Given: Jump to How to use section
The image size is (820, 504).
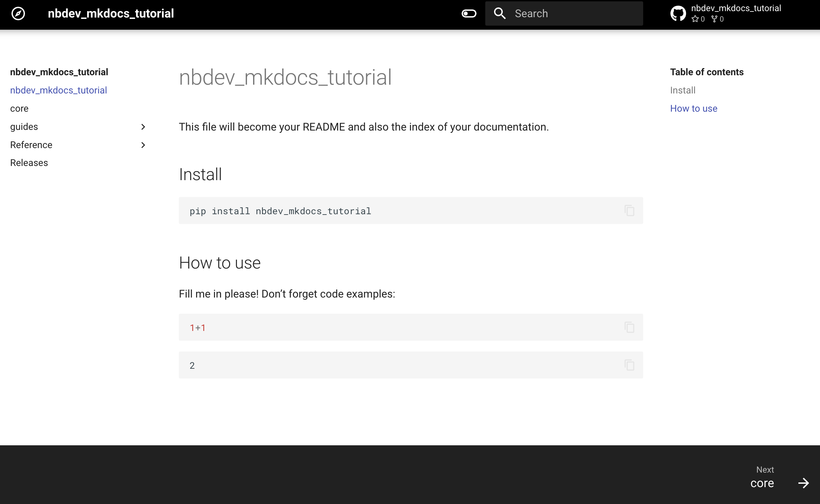Looking at the screenshot, I should (x=693, y=109).
